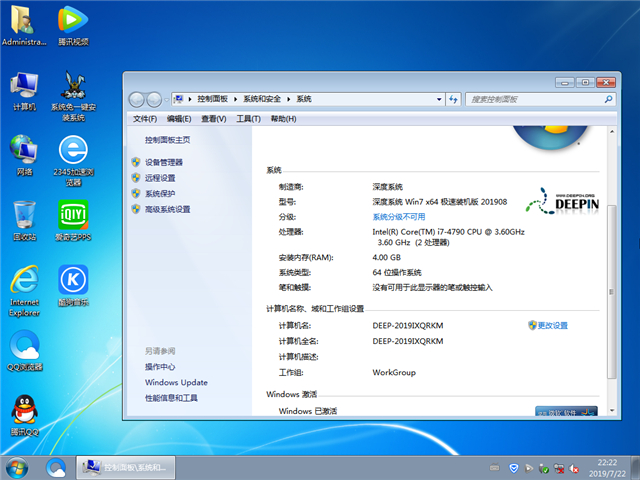Viewport: 640px width, 480px height.
Task: Open Windows Update link
Action: point(176,382)
